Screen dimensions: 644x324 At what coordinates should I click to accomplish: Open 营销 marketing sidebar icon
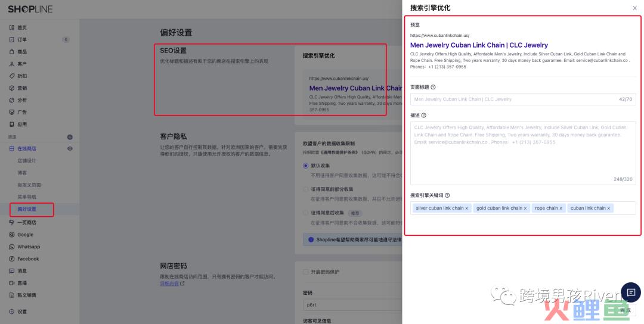(x=11, y=88)
